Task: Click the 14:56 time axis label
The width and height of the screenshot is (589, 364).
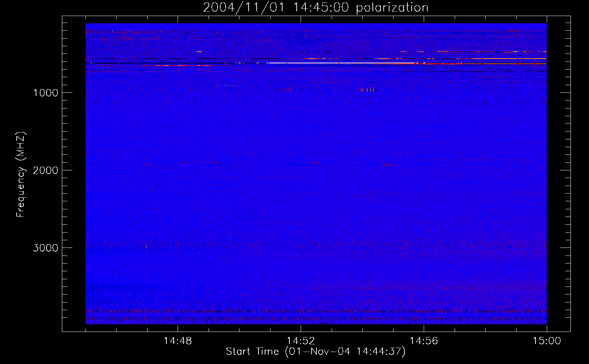Action: [424, 341]
